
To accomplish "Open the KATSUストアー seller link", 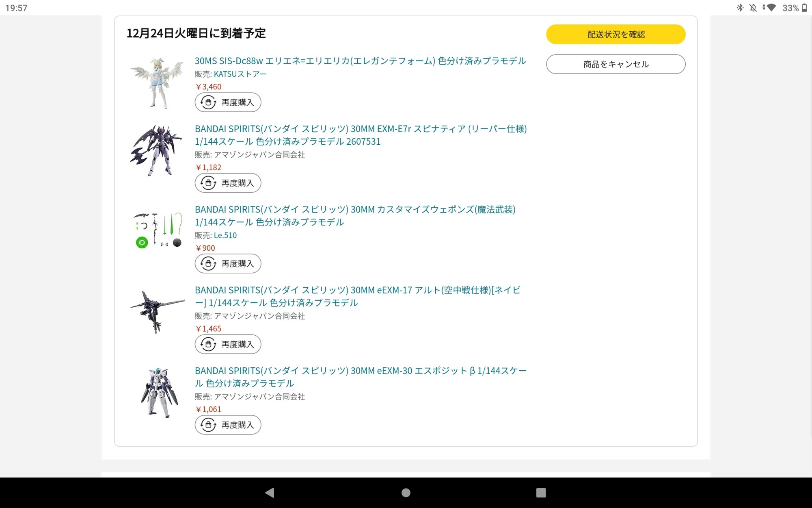I will coord(240,74).
